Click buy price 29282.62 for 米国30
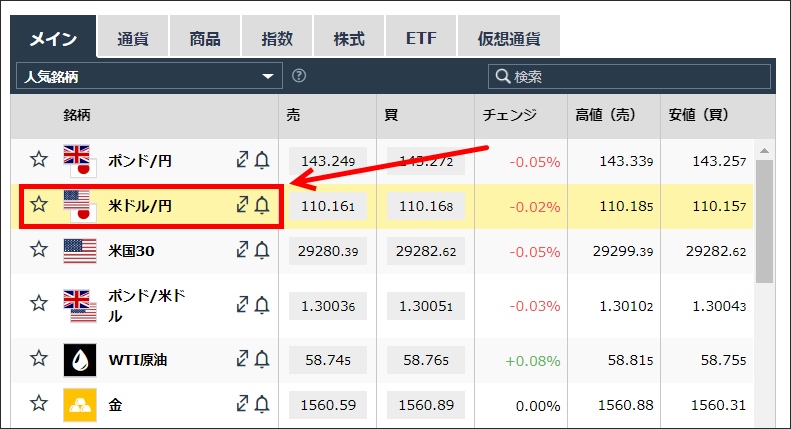 pos(426,251)
